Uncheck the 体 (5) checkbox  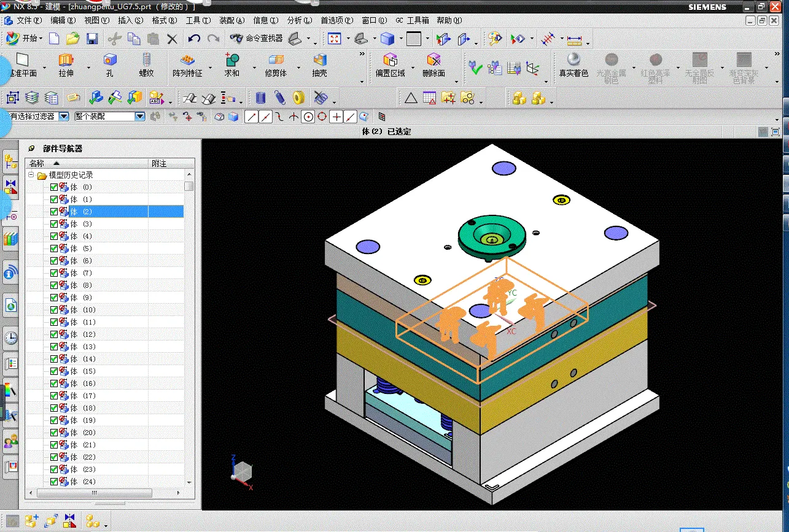(54, 249)
